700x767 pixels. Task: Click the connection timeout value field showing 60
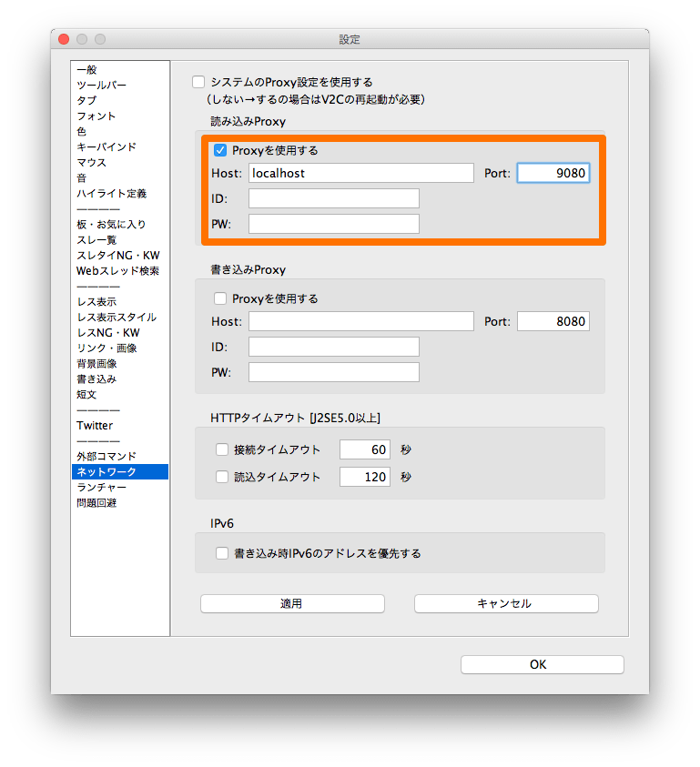pos(365,449)
